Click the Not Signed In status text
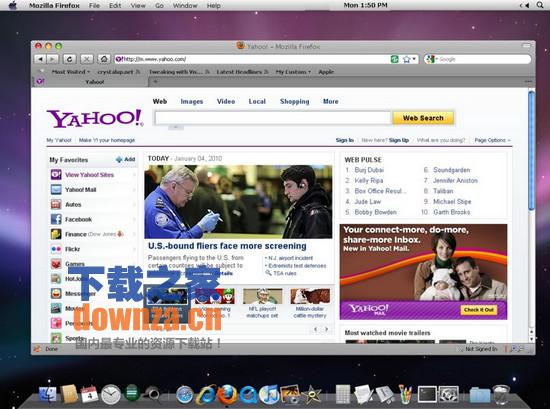Image resolution: width=550 pixels, height=409 pixels. pos(481,349)
